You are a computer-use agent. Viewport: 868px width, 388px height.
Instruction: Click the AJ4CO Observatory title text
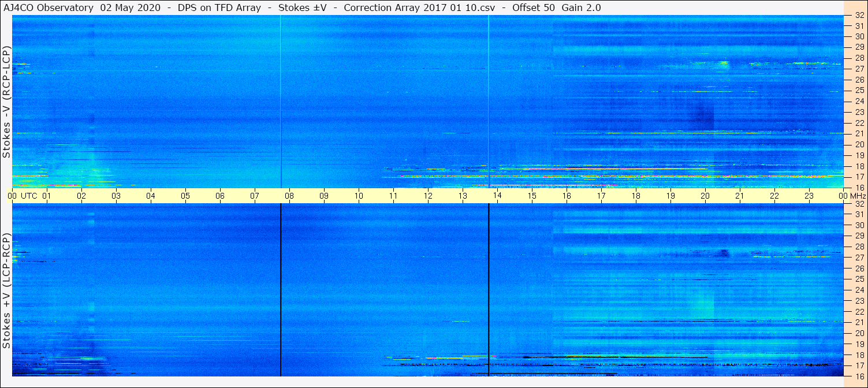pyautogui.click(x=49, y=8)
